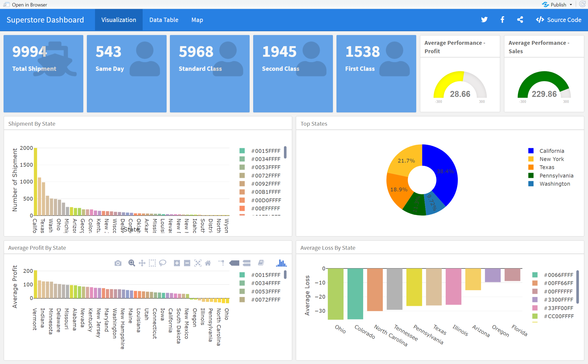Toggle Washington in Top States legend
Viewport: 588px width, 364px height.
549,184
